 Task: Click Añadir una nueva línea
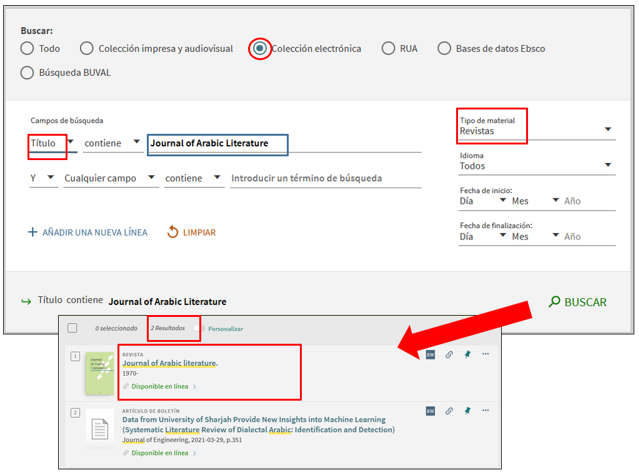[x=87, y=232]
